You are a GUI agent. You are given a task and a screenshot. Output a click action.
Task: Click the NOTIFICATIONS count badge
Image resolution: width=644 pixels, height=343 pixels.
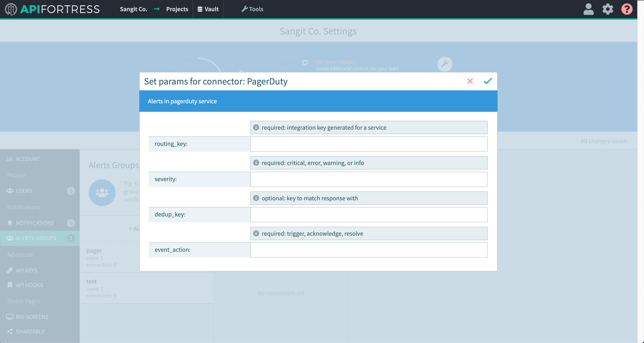click(71, 223)
